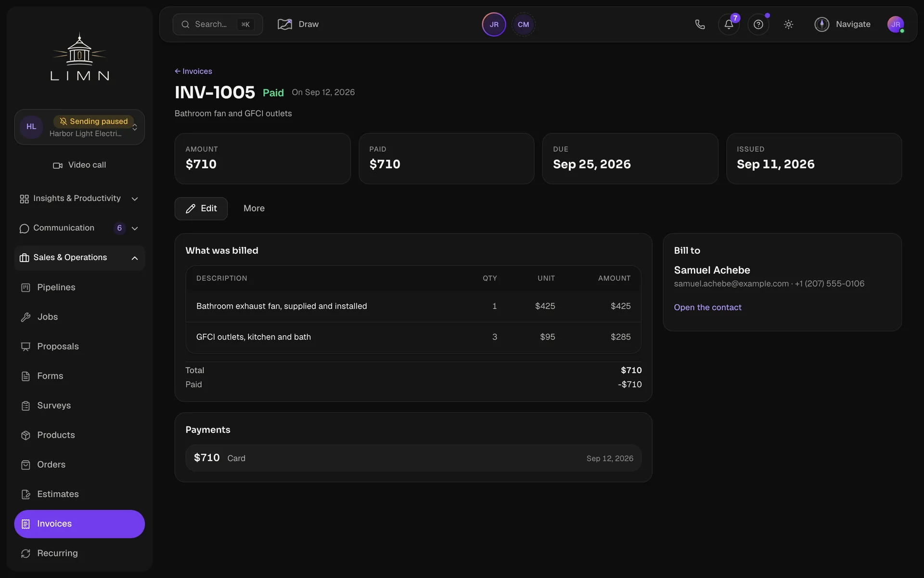Screen dimensions: 924x578
Task: Click the Paid status label
Action: (273, 93)
